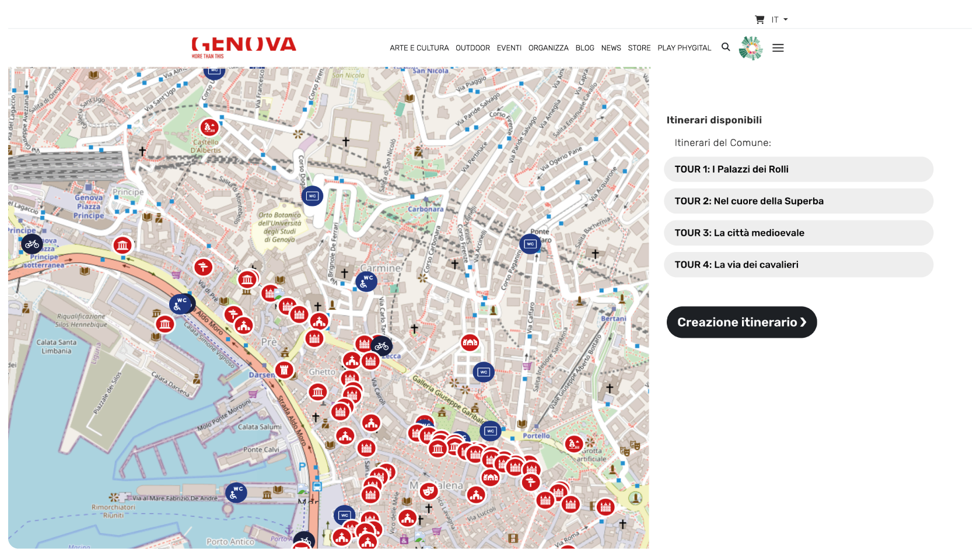Image resolution: width=980 pixels, height=560 pixels.
Task: Click theater masks marker near Maddalena
Action: click(428, 491)
